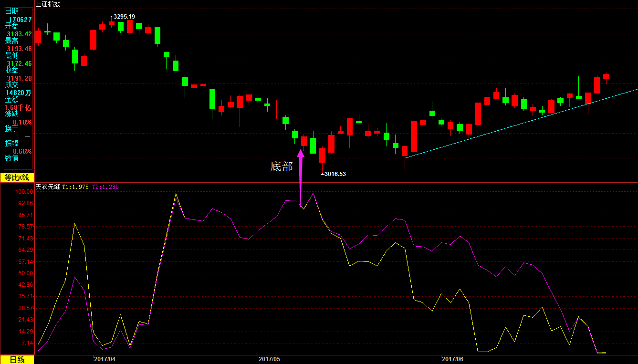Click the 开盘 label
The width and height of the screenshot is (638, 364).
[12, 26]
